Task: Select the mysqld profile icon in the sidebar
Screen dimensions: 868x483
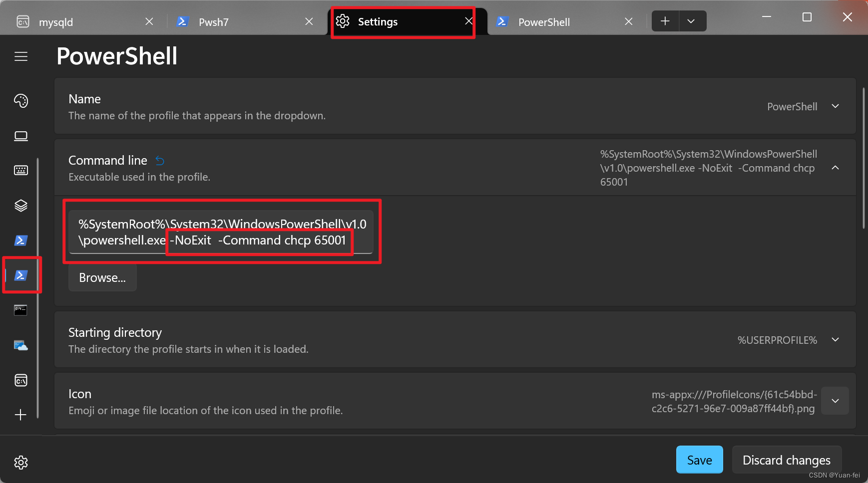Action: click(x=21, y=380)
